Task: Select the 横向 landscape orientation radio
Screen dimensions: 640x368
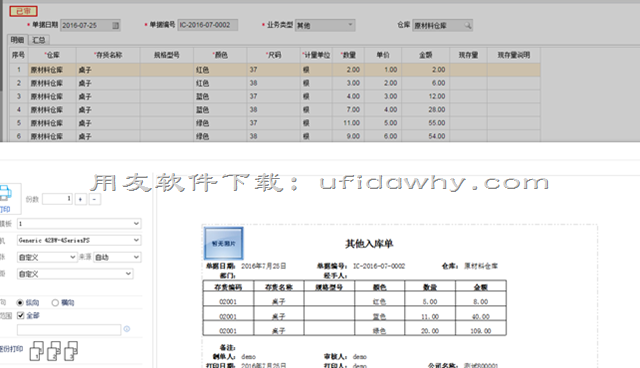Action: click(55, 303)
